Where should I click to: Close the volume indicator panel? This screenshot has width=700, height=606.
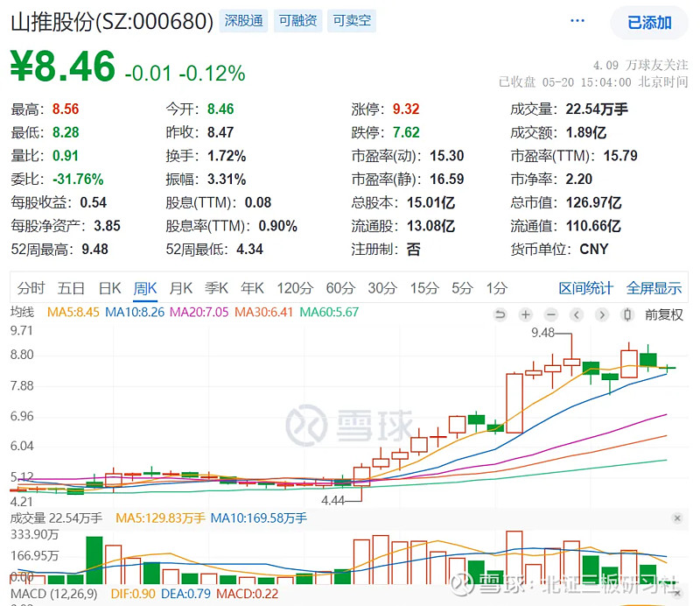point(677,518)
